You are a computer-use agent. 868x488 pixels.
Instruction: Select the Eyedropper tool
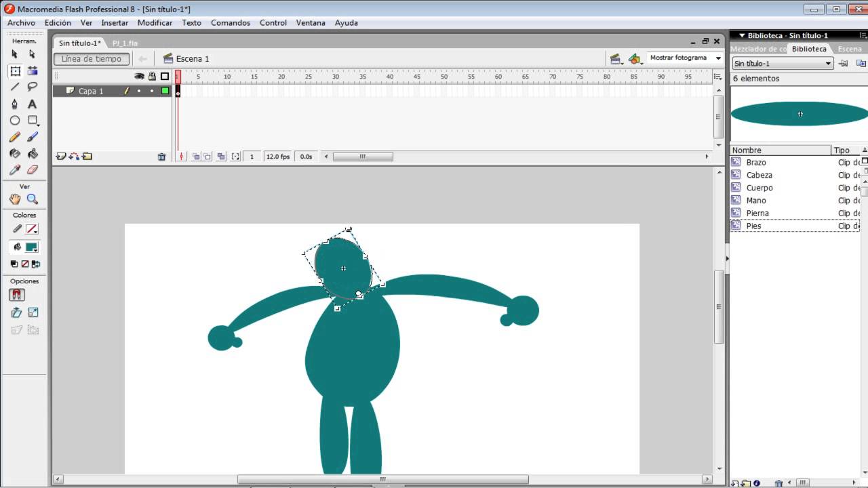click(x=15, y=169)
